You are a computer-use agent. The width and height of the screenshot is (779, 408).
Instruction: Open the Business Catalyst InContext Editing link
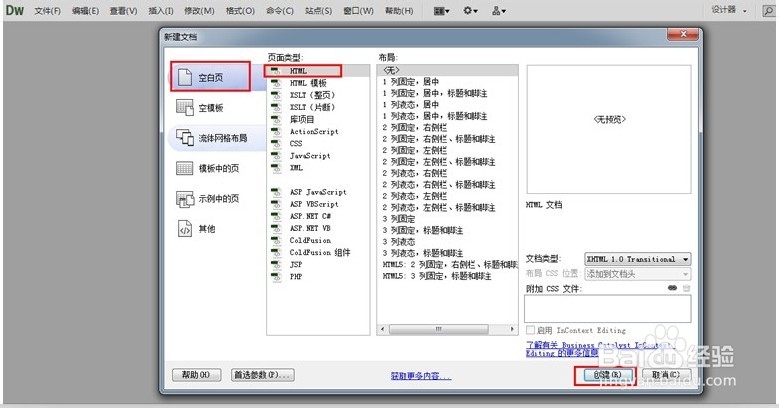tap(599, 349)
